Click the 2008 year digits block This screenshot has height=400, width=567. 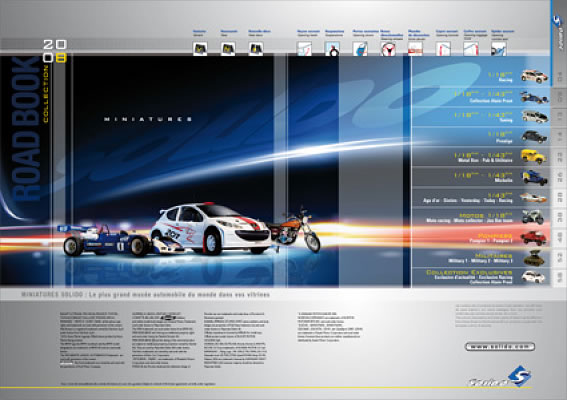[55, 51]
